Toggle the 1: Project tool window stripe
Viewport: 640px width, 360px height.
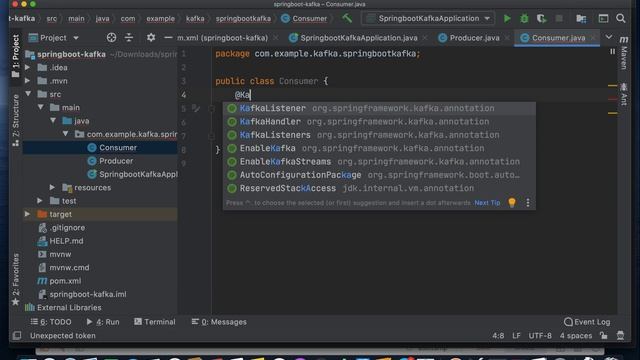tap(16, 56)
